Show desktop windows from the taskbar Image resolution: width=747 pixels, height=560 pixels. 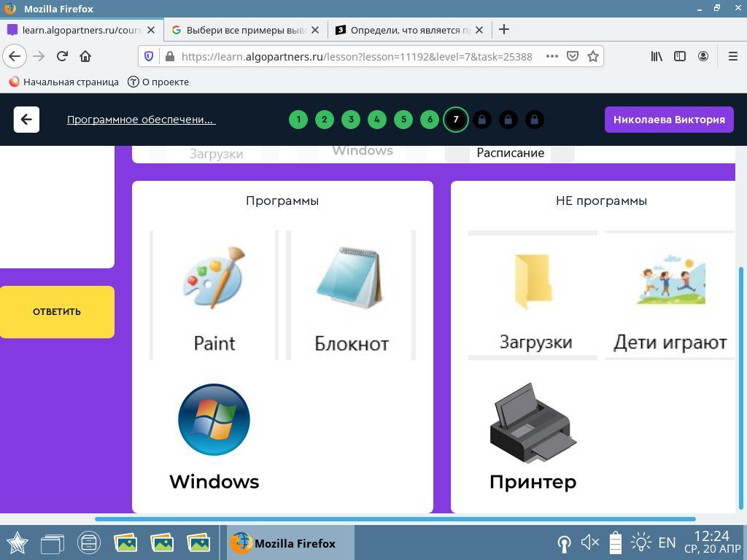pyautogui.click(x=53, y=542)
